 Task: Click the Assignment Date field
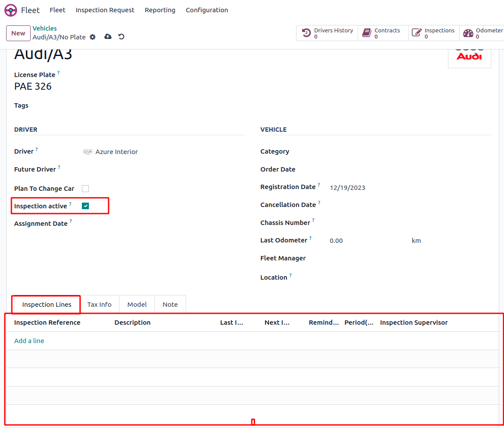point(163,223)
